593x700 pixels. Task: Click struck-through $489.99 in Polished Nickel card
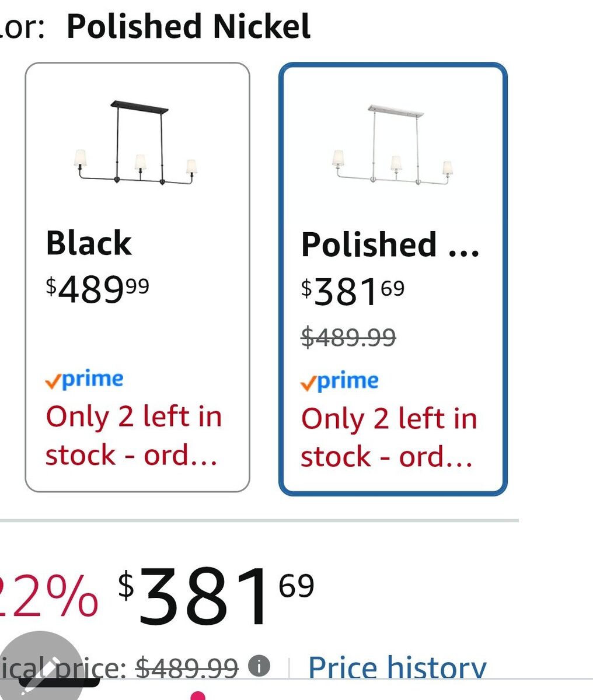tap(348, 337)
